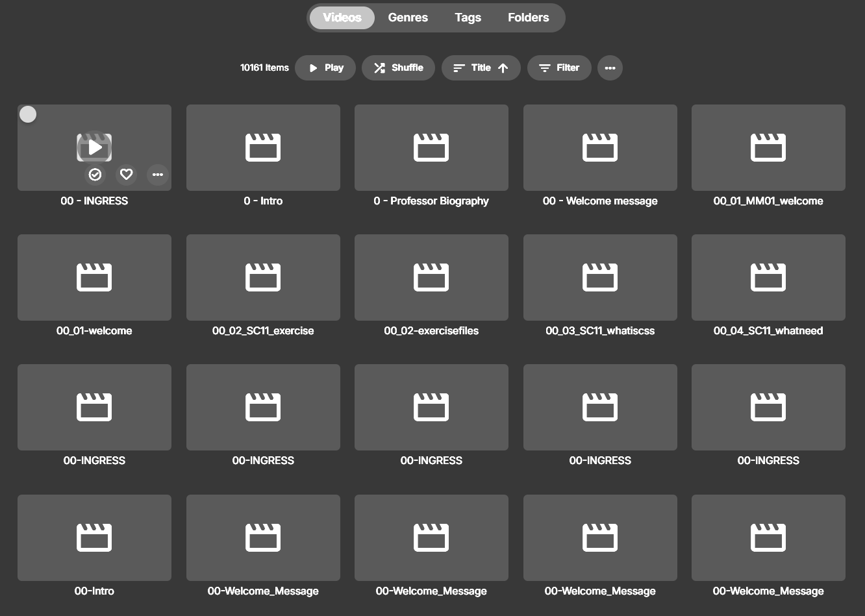Shuffle the video library
865x616 pixels.
coord(398,68)
